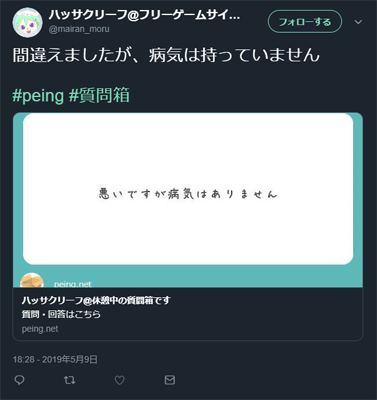Open the display name ハッサクリーフ@フリーゲームサイ…

click(144, 15)
